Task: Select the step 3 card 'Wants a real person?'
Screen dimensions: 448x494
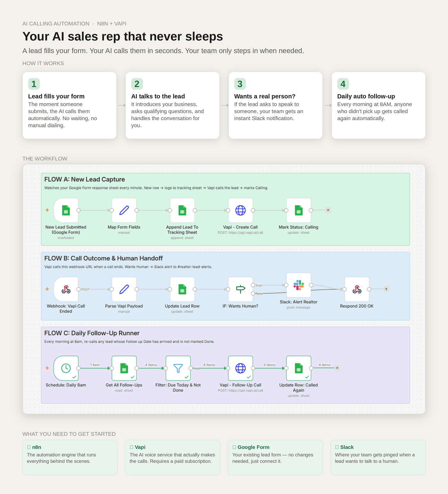Action: [x=276, y=105]
